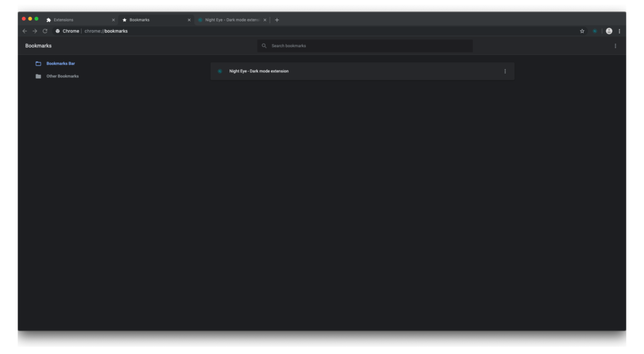Open Chrome's three-dot main menu
This screenshot has height=354, width=644.
[x=619, y=31]
